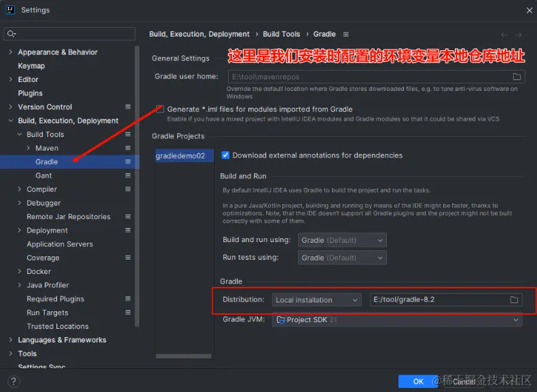Click the project-level icon next to Version Control
Screen dimensions: 537x392
click(x=128, y=107)
